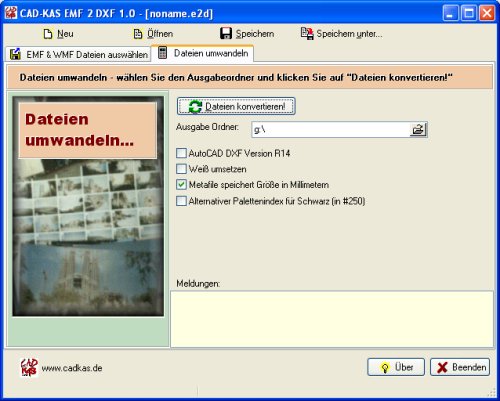Click the green convert arrows icon
500x401 pixels.
coord(195,107)
